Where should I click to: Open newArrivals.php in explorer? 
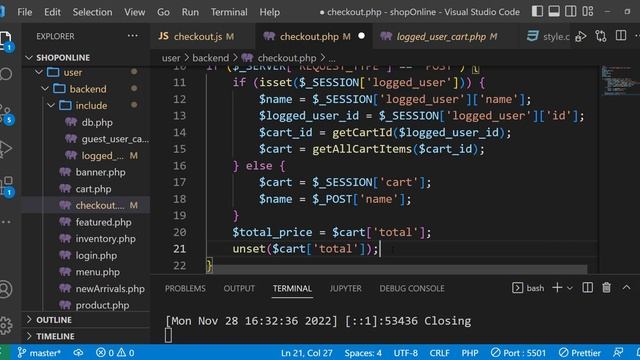(x=86, y=289)
